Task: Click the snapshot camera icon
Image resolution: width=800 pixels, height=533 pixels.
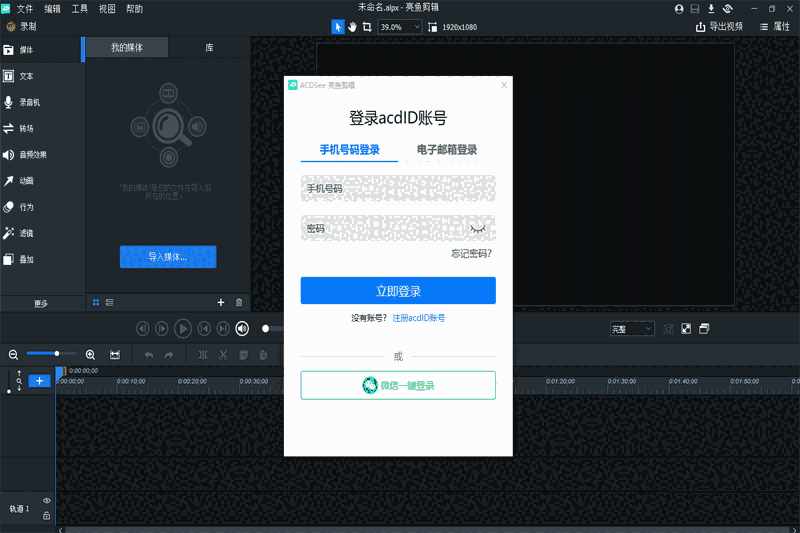Action: [x=668, y=329]
